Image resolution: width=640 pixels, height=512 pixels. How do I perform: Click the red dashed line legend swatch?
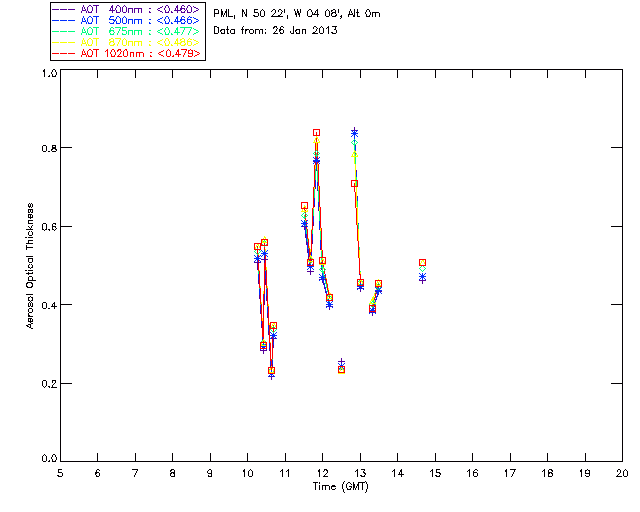click(x=64, y=53)
